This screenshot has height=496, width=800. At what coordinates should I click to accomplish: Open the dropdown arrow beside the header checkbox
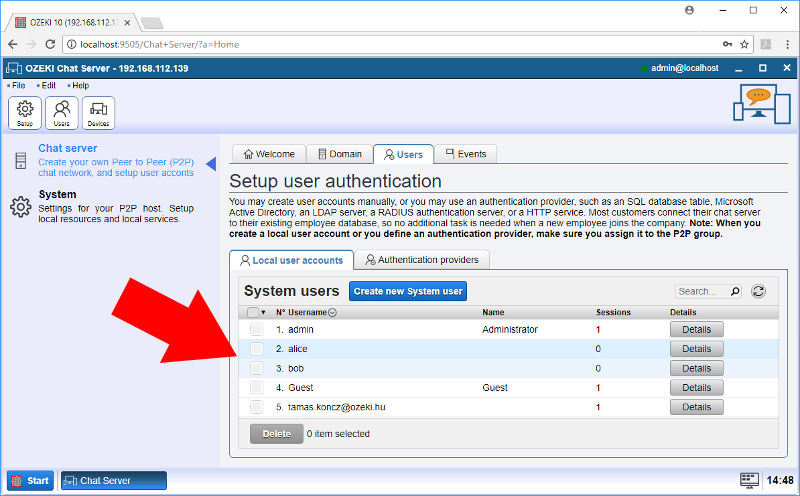263,312
